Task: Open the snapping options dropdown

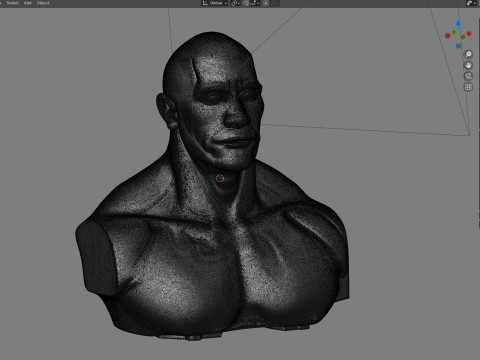Action: click(x=255, y=3)
